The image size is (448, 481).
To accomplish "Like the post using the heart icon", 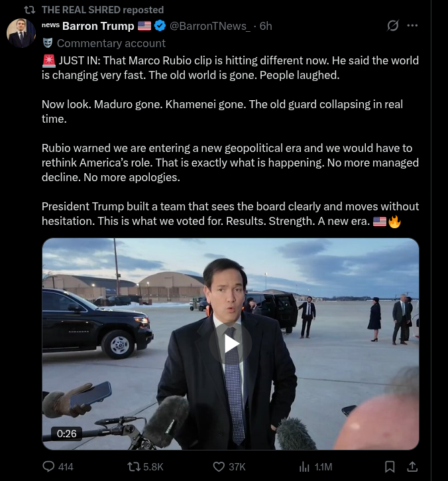I will tap(219, 466).
